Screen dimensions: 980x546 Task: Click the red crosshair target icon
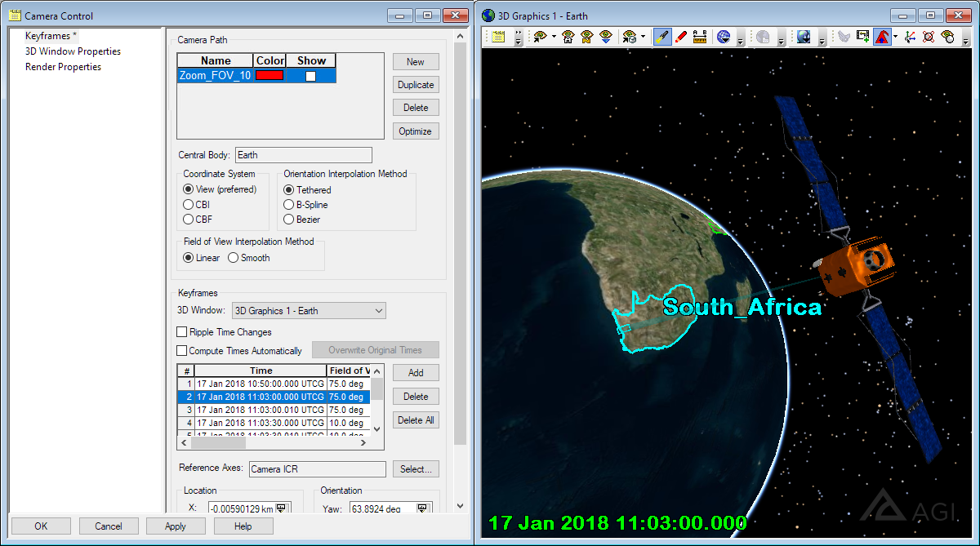coord(929,37)
